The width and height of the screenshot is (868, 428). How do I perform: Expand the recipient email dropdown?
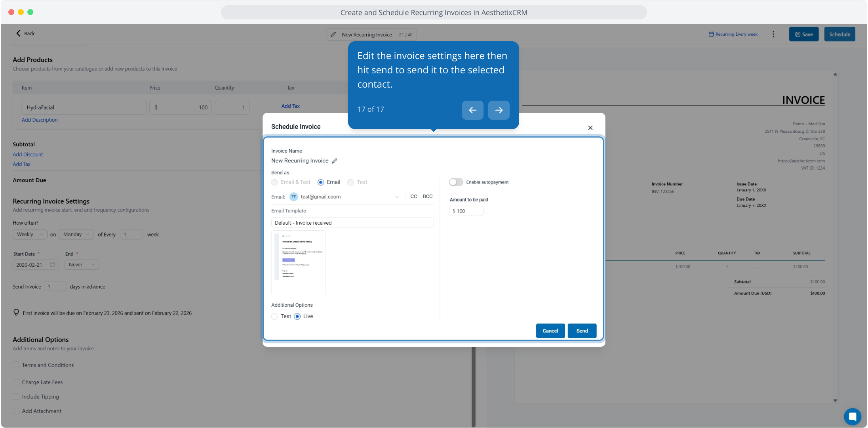point(397,197)
